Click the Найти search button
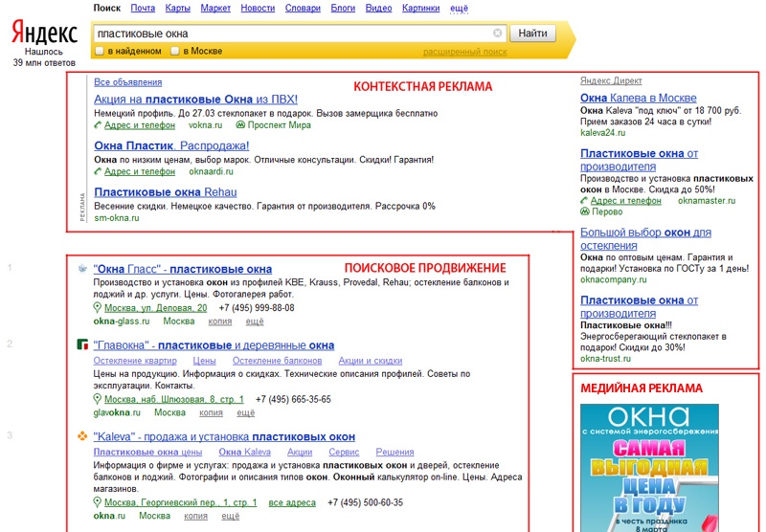This screenshot has width=766, height=532. point(532,33)
